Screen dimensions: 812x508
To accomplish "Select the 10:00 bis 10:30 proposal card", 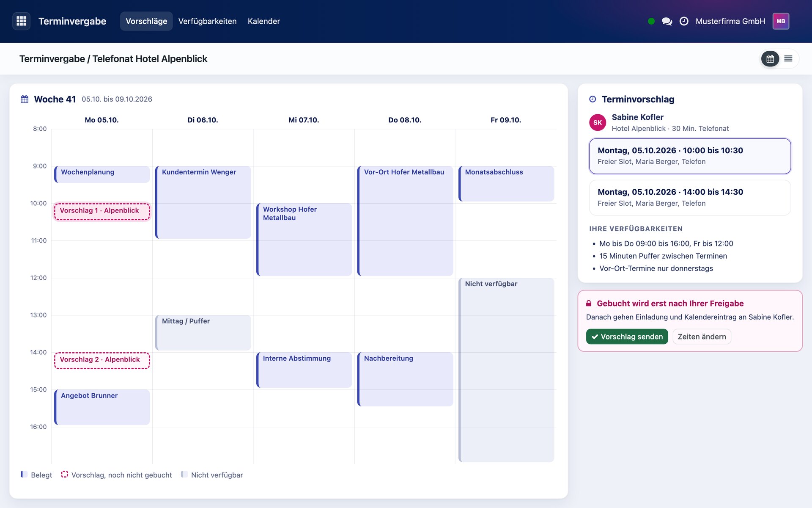I will click(690, 156).
